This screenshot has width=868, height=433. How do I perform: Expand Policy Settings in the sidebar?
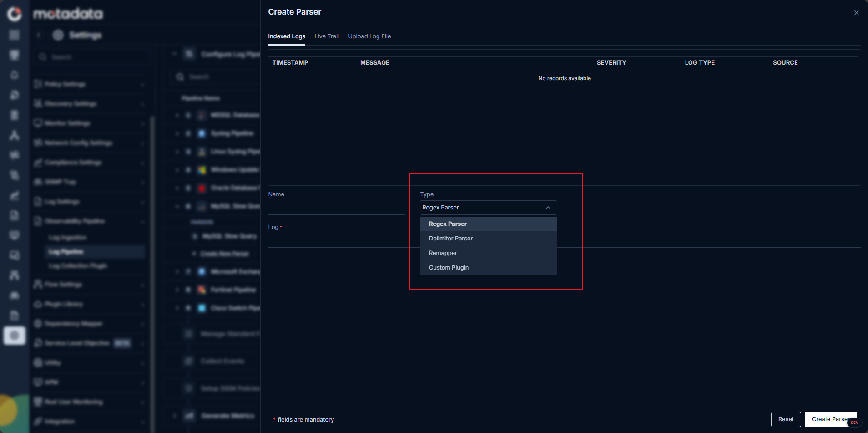[90, 84]
